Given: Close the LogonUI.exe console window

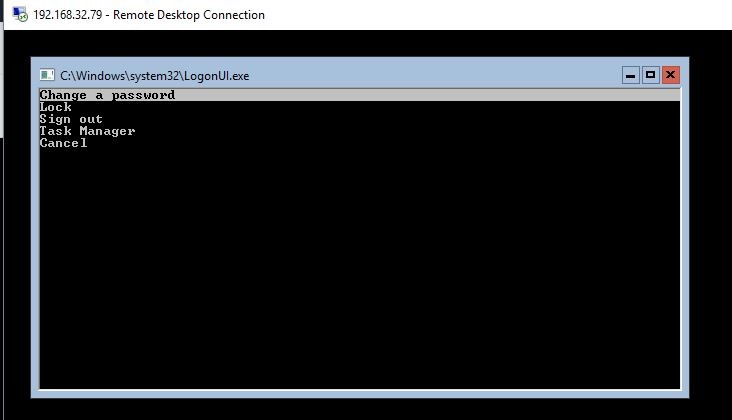Looking at the screenshot, I should [x=670, y=75].
